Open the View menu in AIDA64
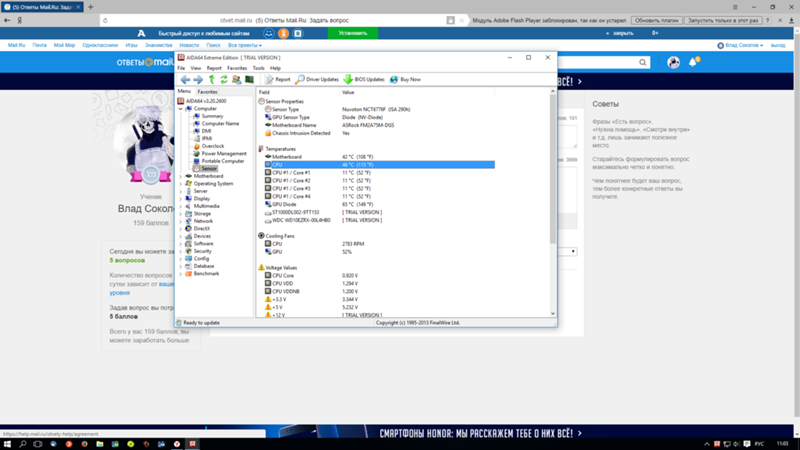The image size is (800, 450). pyautogui.click(x=195, y=68)
